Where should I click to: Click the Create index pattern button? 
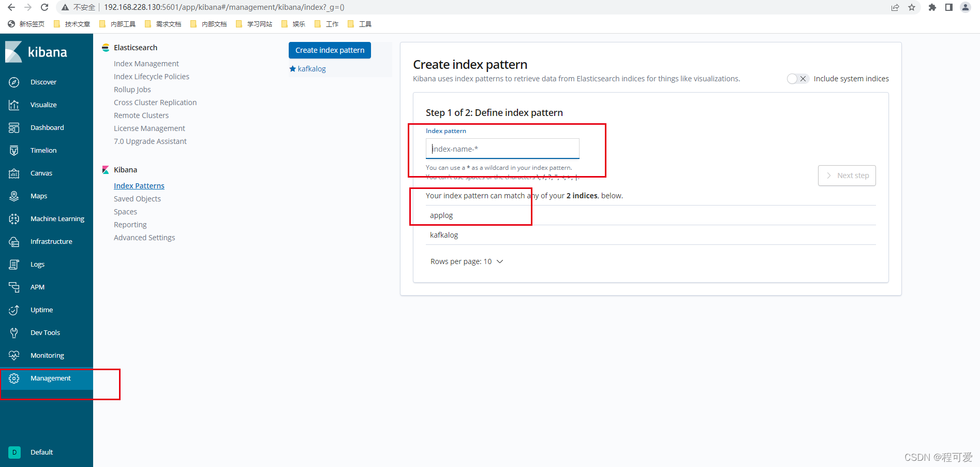point(330,50)
